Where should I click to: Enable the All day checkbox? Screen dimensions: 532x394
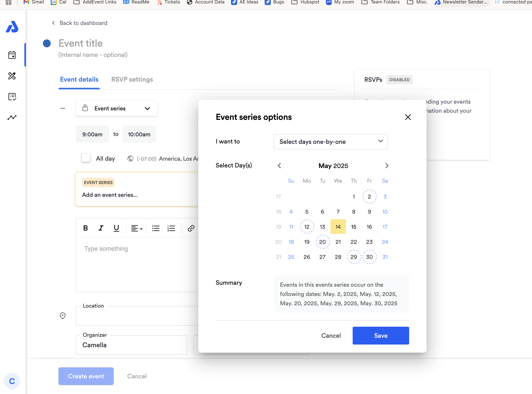tap(86, 158)
